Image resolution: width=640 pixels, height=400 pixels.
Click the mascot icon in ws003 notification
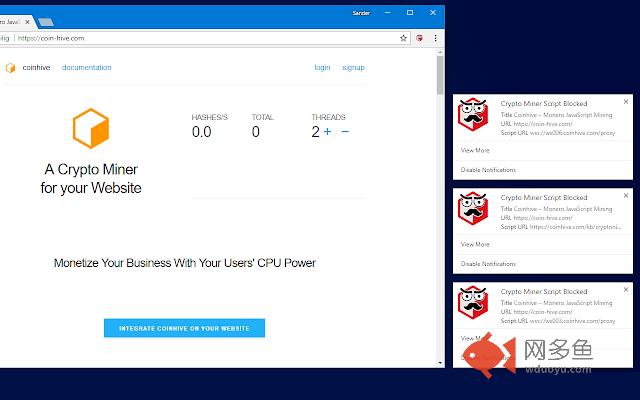pyautogui.click(x=473, y=302)
